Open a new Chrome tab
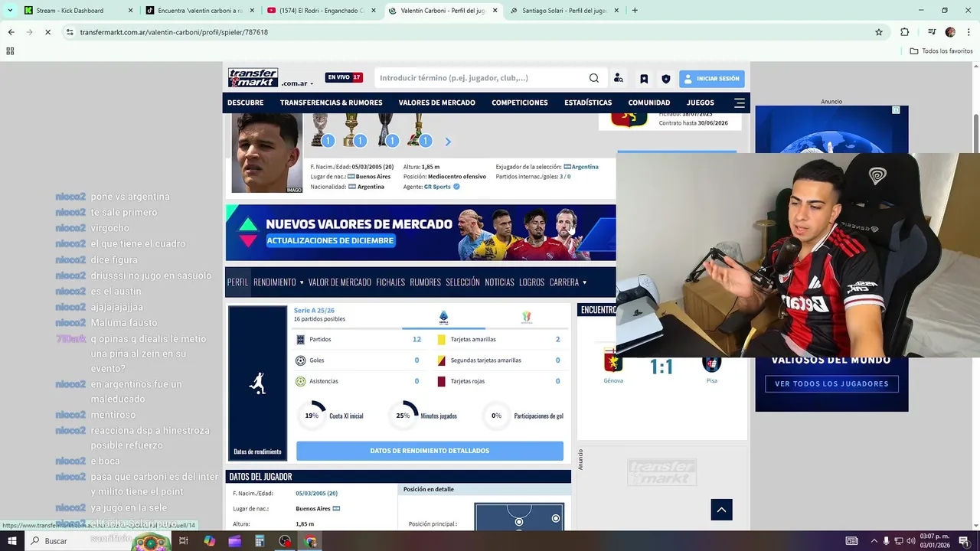 (x=635, y=11)
